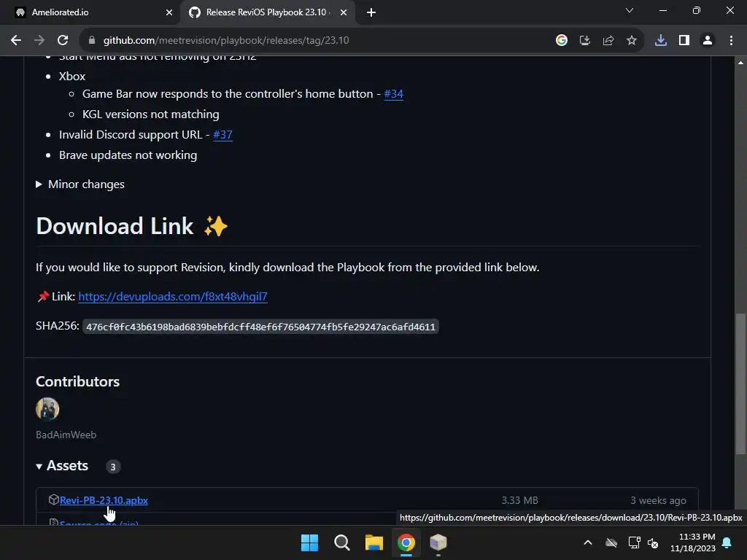Click the Contributors heading
747x560 pixels.
[77, 381]
